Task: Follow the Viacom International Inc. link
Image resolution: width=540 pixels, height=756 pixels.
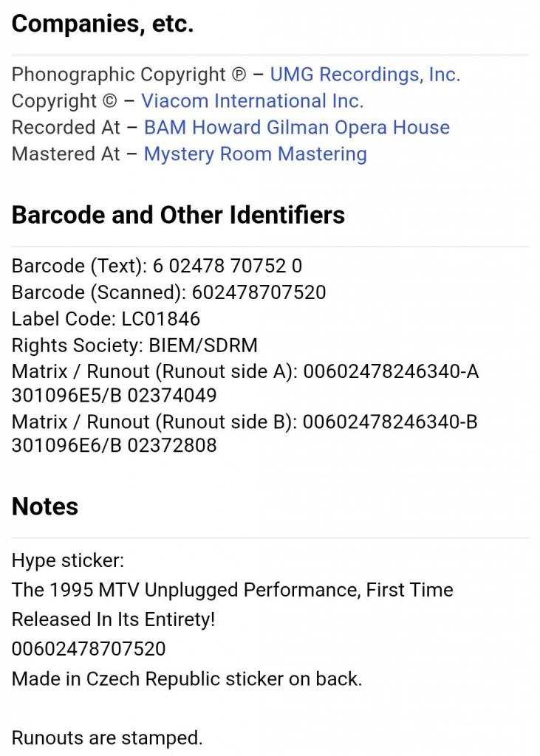Action: click(x=252, y=101)
